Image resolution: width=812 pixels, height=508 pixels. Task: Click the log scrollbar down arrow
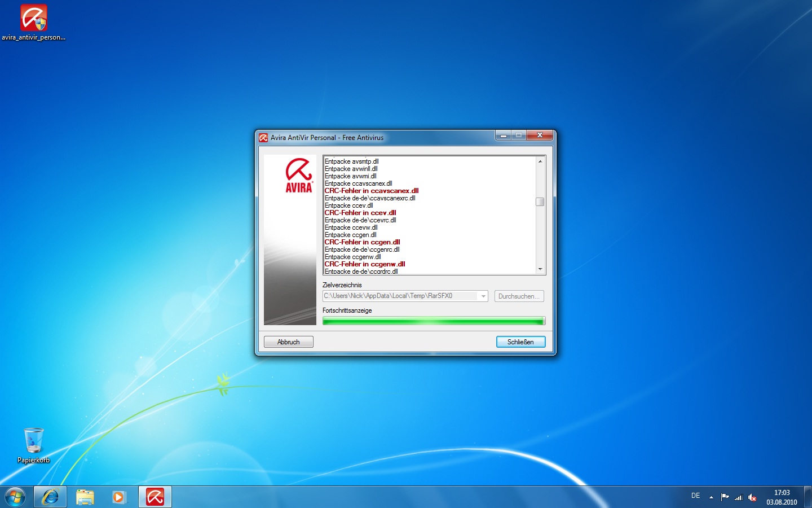[540, 269]
